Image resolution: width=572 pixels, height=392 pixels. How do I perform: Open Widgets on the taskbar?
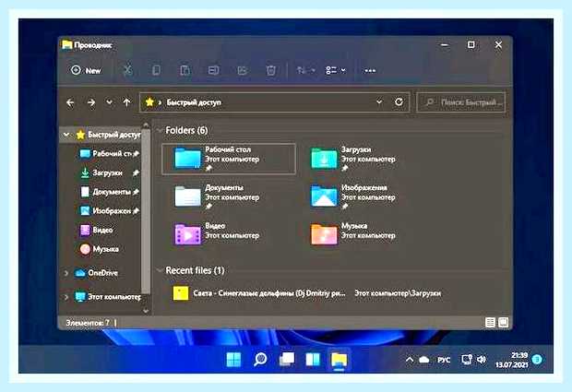coord(313,360)
